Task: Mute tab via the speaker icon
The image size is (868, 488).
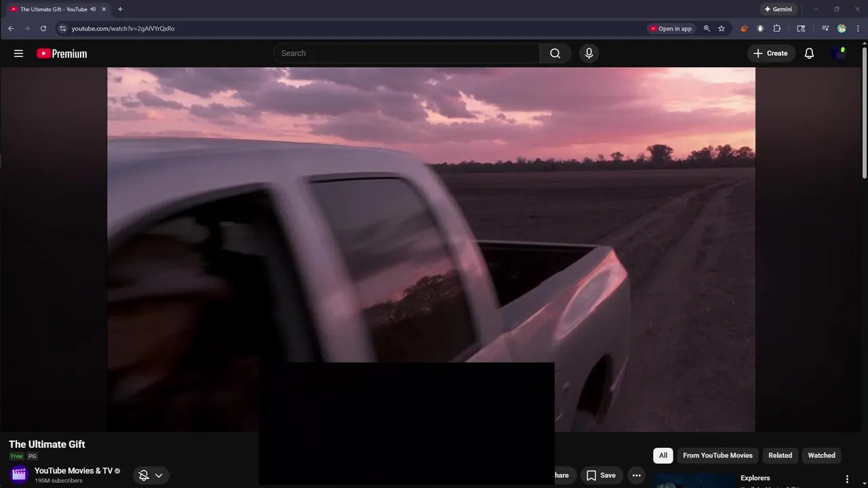Action: coord(93,9)
